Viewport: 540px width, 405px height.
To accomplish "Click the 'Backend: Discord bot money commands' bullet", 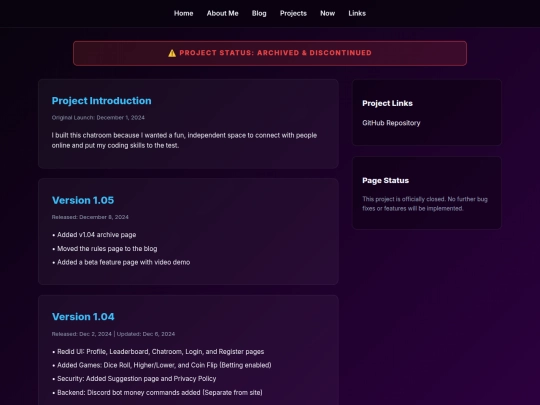I will coord(157,392).
